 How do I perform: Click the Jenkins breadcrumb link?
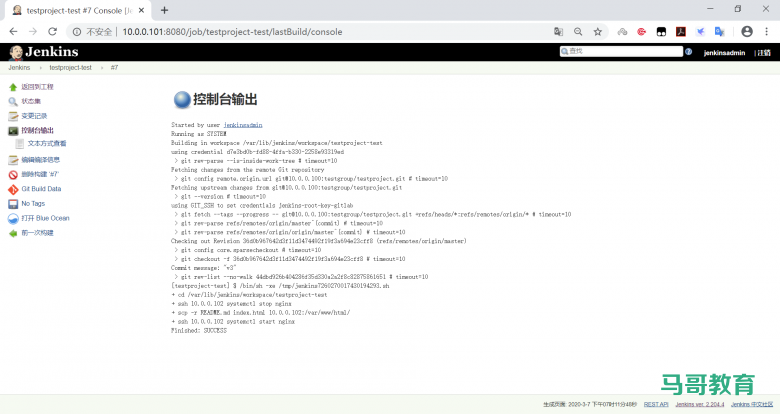click(19, 68)
